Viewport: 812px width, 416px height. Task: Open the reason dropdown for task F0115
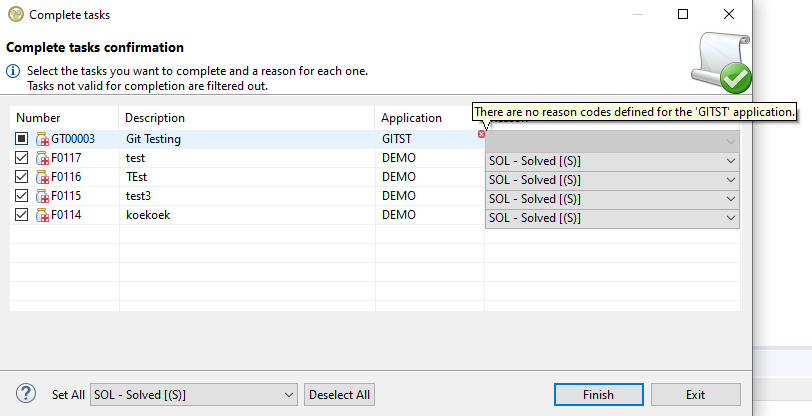[x=612, y=199]
